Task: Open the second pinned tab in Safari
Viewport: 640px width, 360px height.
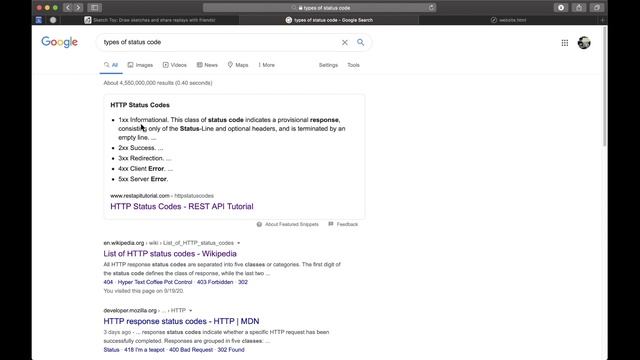Action: click(x=53, y=20)
